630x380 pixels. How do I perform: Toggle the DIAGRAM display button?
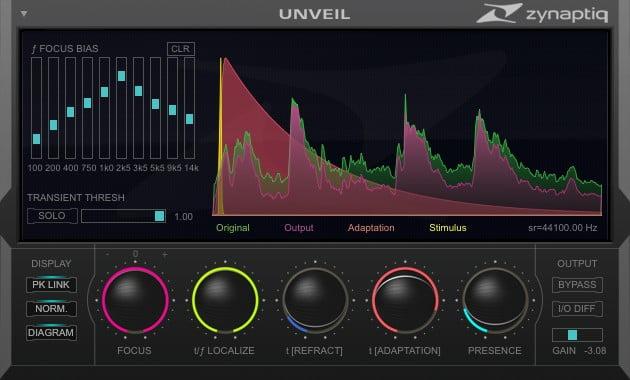point(51,333)
